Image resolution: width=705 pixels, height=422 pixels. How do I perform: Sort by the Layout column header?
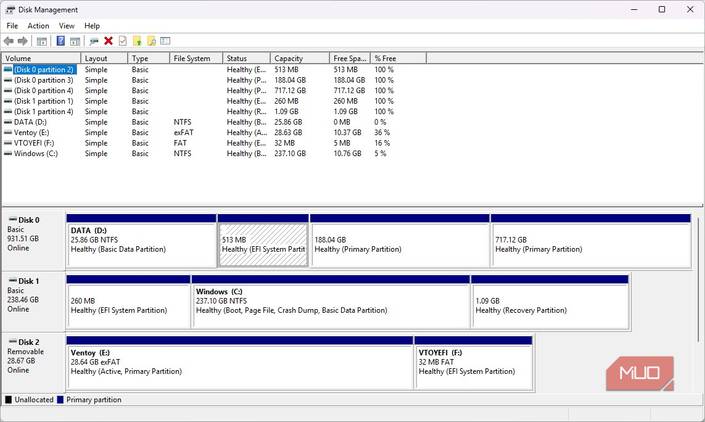point(104,58)
